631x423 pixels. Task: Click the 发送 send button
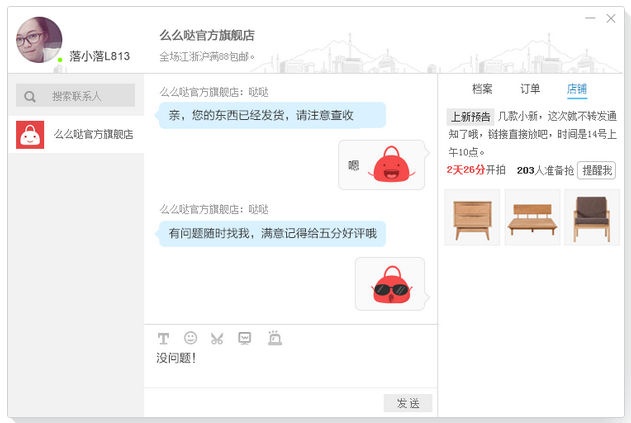(x=408, y=403)
